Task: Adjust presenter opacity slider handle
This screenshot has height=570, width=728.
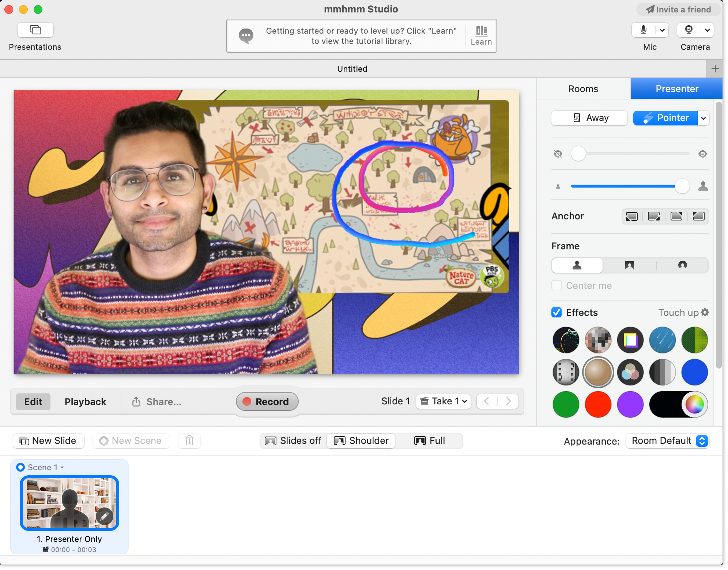Action: click(578, 154)
